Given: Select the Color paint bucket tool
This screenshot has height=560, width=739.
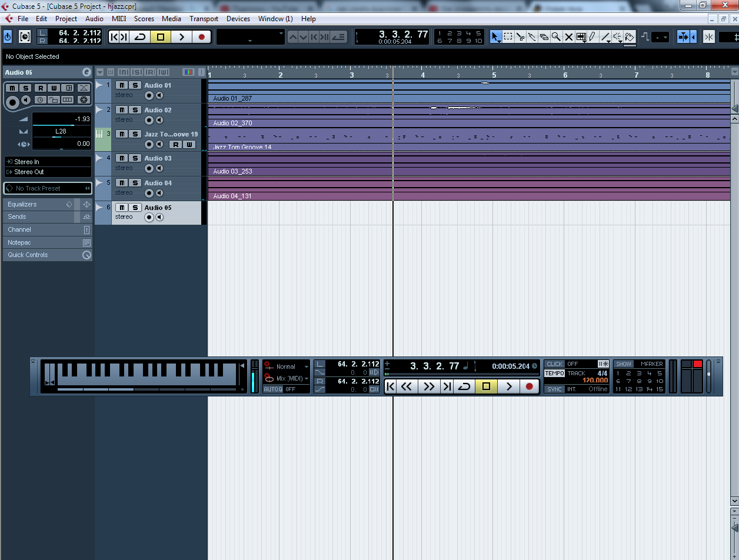Looking at the screenshot, I should pyautogui.click(x=630, y=37).
